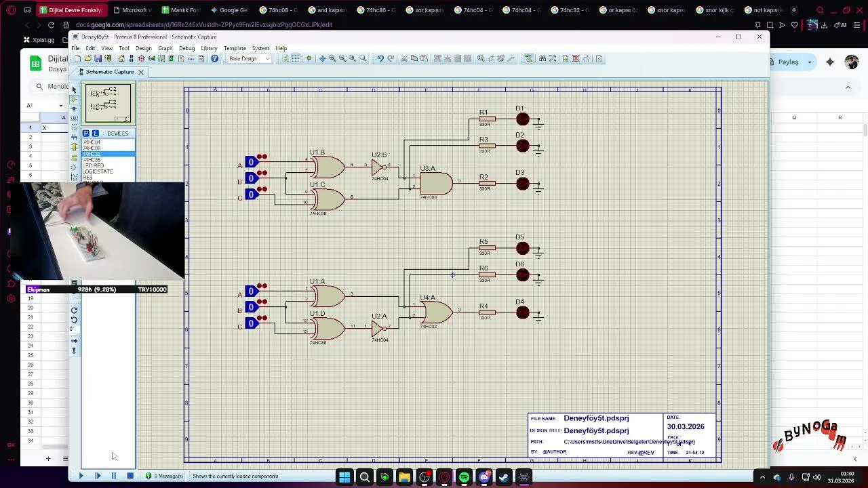Switch to the Mantık browser tab
868x488 pixels.
(180, 10)
